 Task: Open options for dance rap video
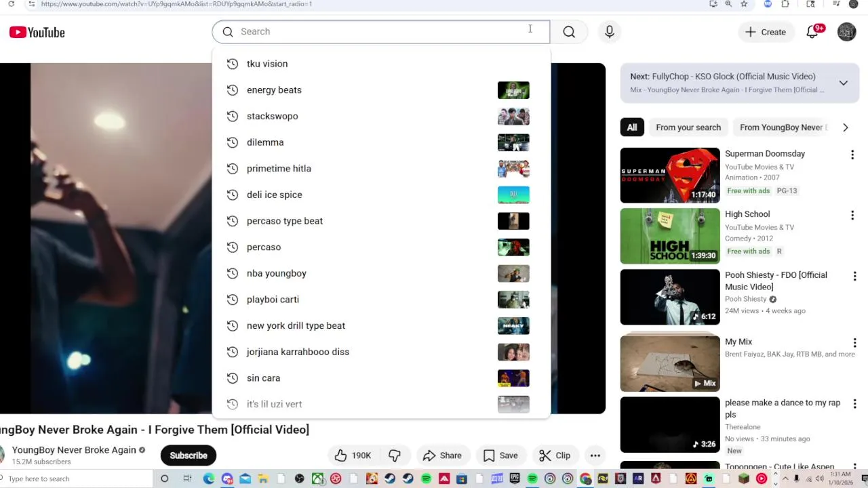tap(854, 404)
